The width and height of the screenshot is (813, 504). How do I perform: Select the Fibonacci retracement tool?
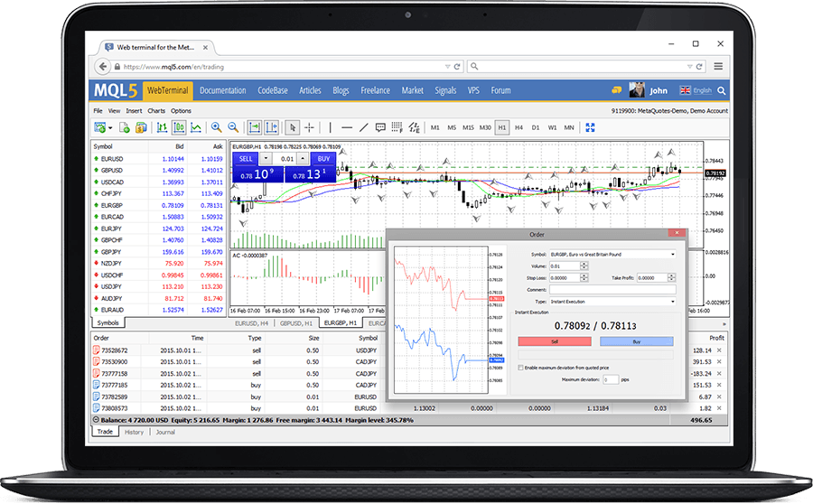point(397,127)
